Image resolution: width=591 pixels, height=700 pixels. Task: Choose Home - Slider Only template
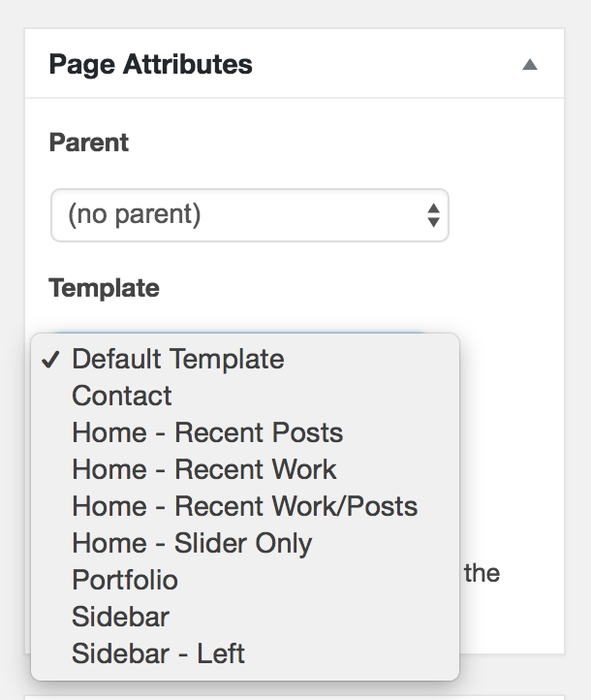(x=245, y=543)
